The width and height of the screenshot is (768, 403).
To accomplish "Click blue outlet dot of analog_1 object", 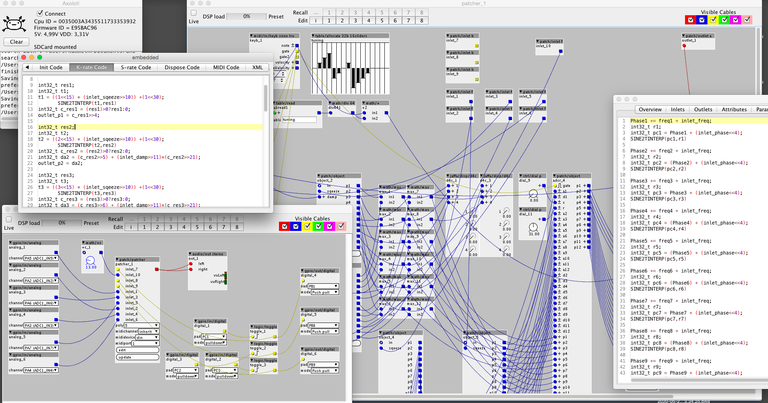I will 56,252.
